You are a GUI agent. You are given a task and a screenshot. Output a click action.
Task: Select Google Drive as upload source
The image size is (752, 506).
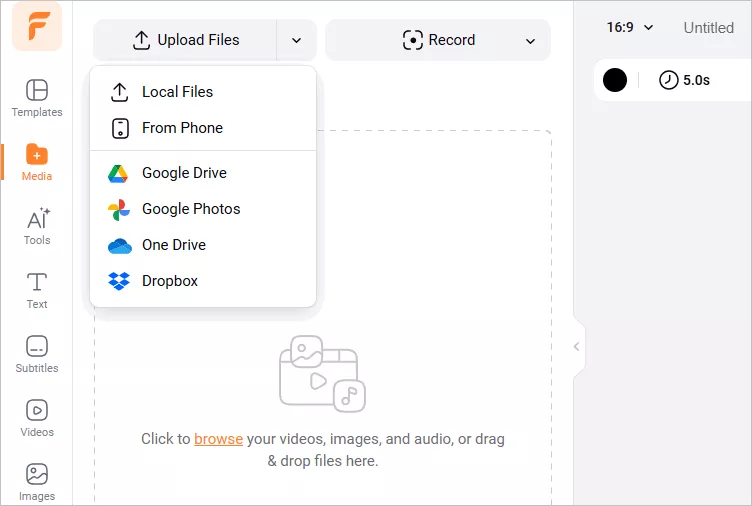tap(203, 173)
